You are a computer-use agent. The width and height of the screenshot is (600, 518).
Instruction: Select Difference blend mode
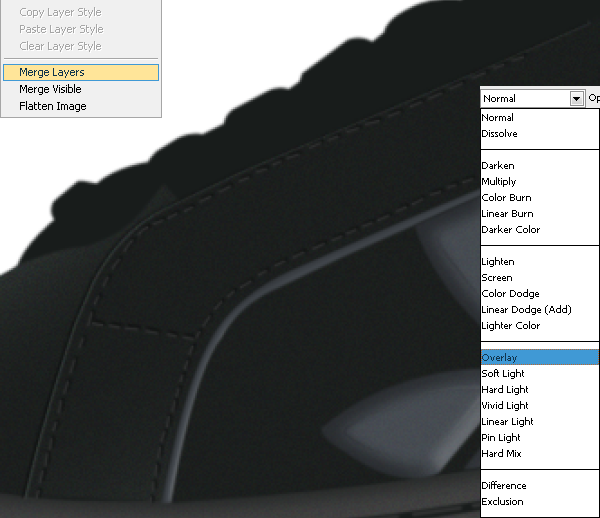540,485
